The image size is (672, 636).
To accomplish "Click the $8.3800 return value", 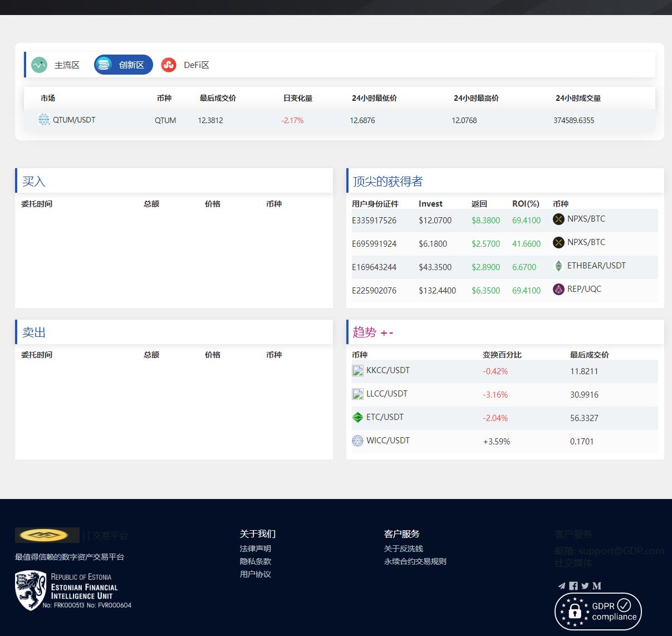I will (x=486, y=221).
